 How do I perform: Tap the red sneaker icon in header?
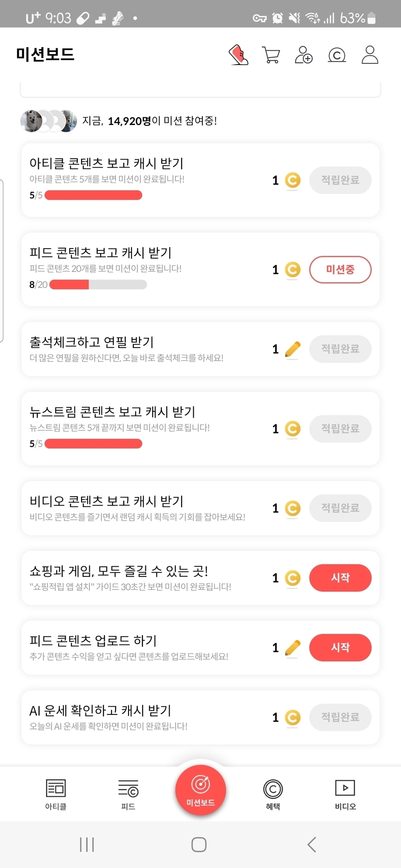pyautogui.click(x=238, y=55)
